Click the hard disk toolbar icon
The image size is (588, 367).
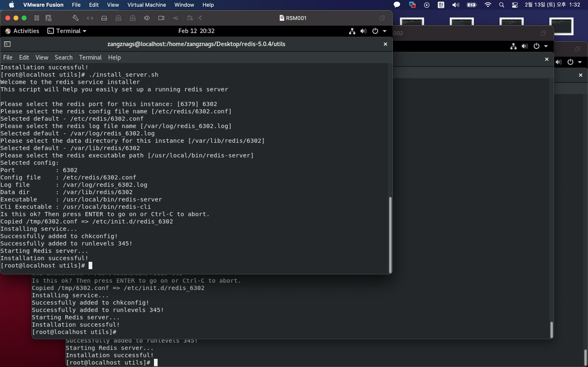pos(104,18)
